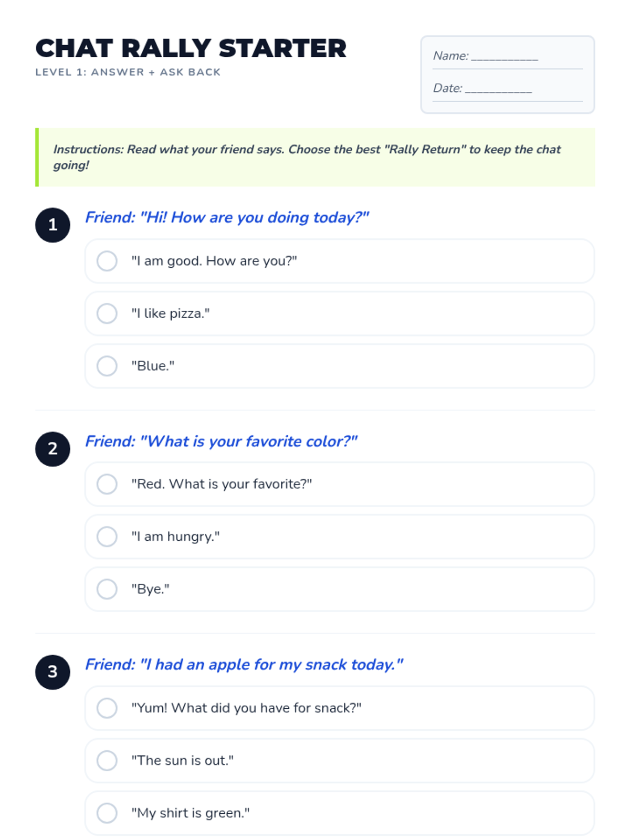
Task: Click the number 2 question badge
Action: point(52,449)
